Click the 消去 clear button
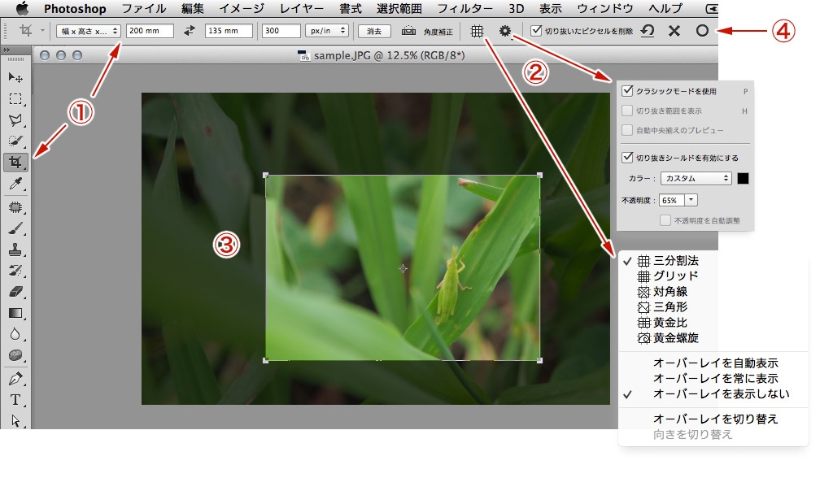The image size is (833, 504). tap(374, 32)
